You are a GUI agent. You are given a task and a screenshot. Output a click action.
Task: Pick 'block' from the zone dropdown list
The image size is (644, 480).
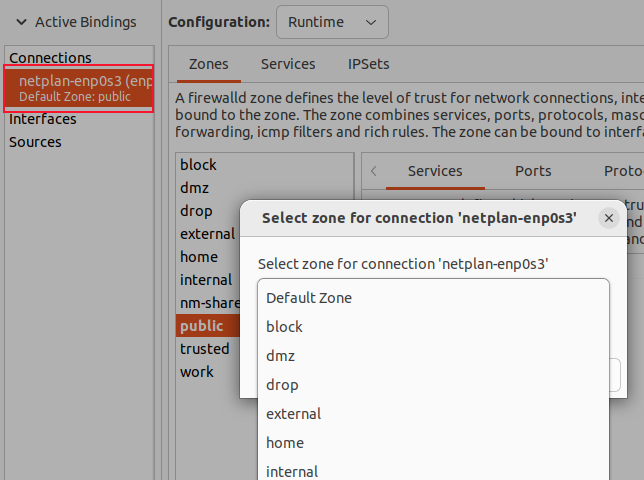coord(284,327)
